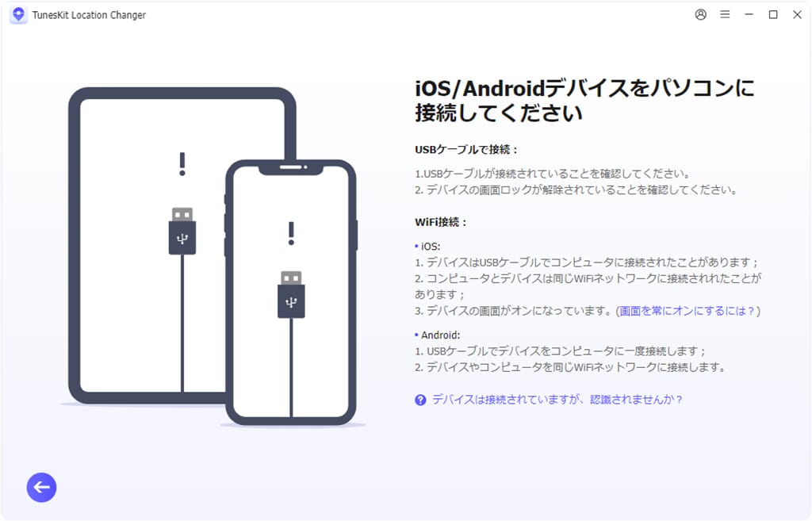Click the TunesKit Location Changer title text
The image size is (812, 521).
[89, 15]
